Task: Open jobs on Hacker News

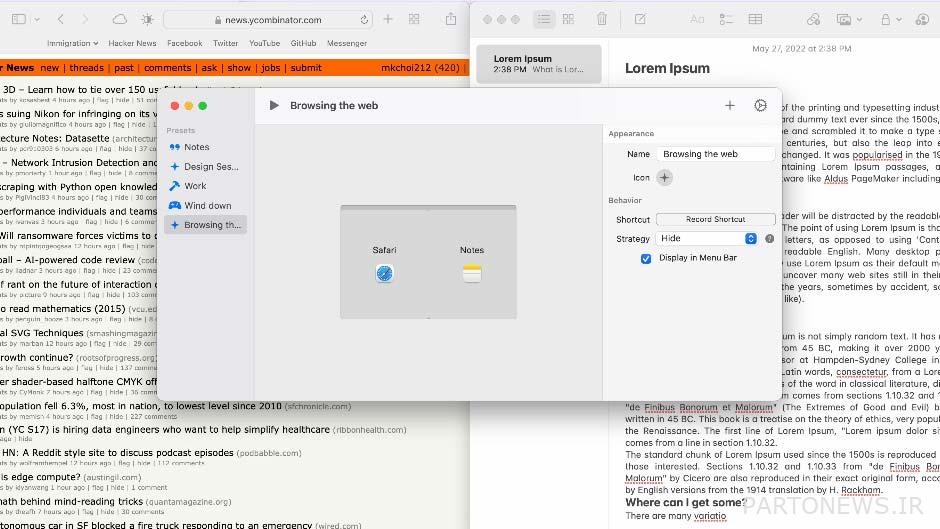Action: 271,68
